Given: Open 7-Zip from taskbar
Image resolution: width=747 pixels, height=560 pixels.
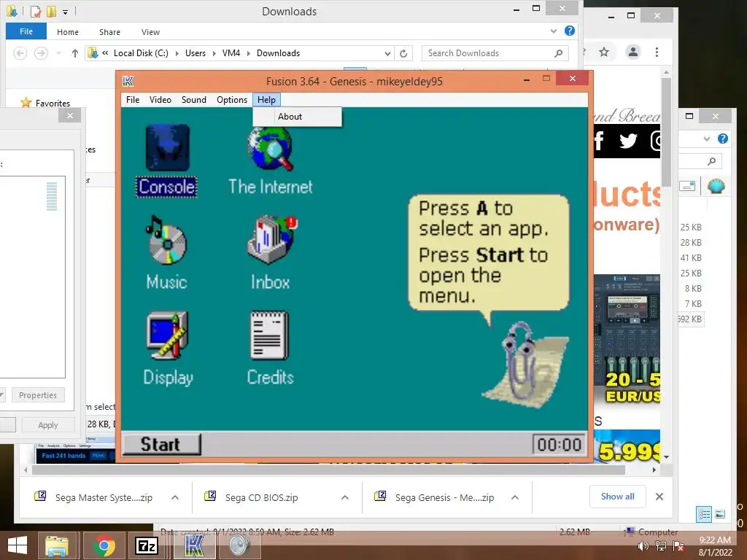Looking at the screenshot, I should [x=146, y=545].
